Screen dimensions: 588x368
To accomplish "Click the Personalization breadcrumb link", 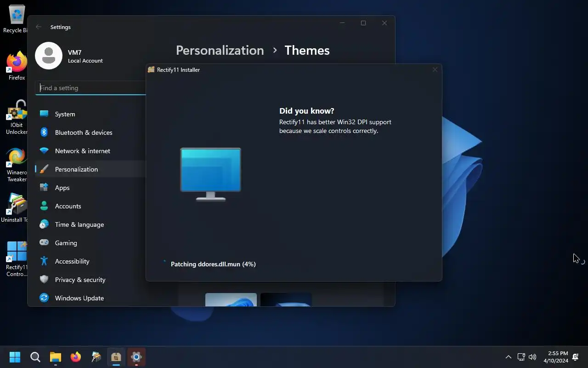I will [x=220, y=50].
